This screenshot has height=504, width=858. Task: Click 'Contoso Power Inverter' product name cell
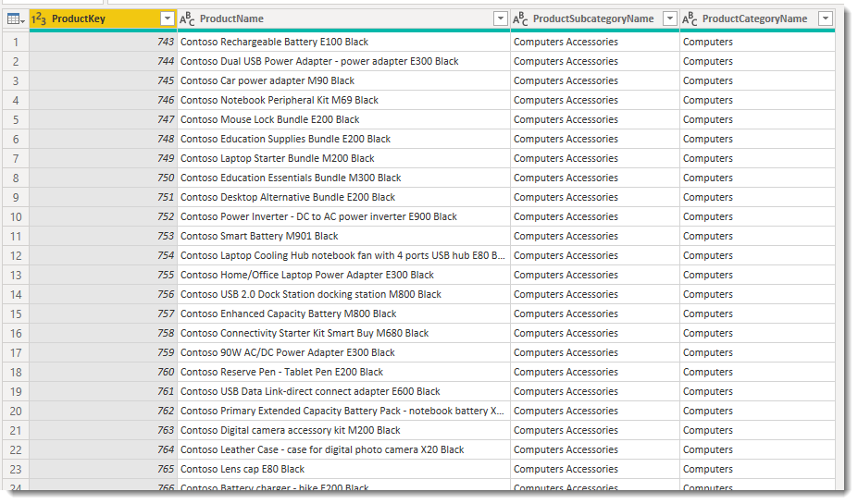point(343,217)
